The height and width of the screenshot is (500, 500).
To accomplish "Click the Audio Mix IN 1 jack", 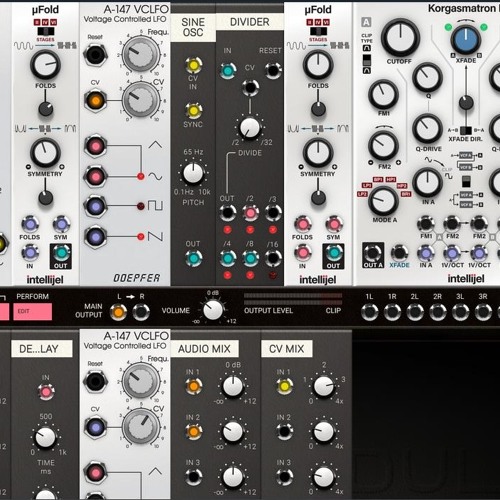I will (x=194, y=386).
